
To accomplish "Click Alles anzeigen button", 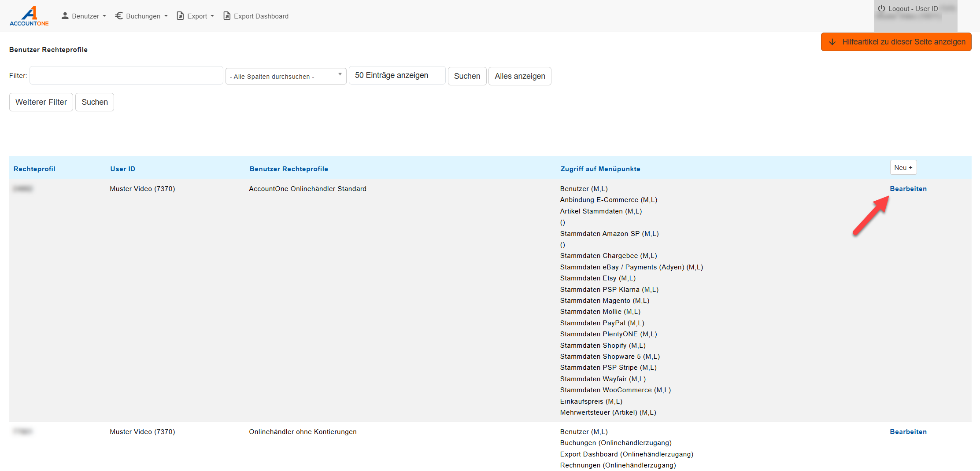I will 520,76.
